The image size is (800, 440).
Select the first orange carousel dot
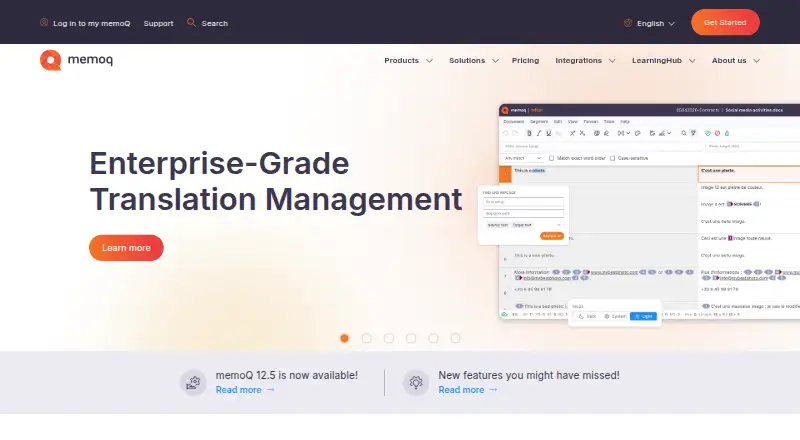(x=344, y=338)
